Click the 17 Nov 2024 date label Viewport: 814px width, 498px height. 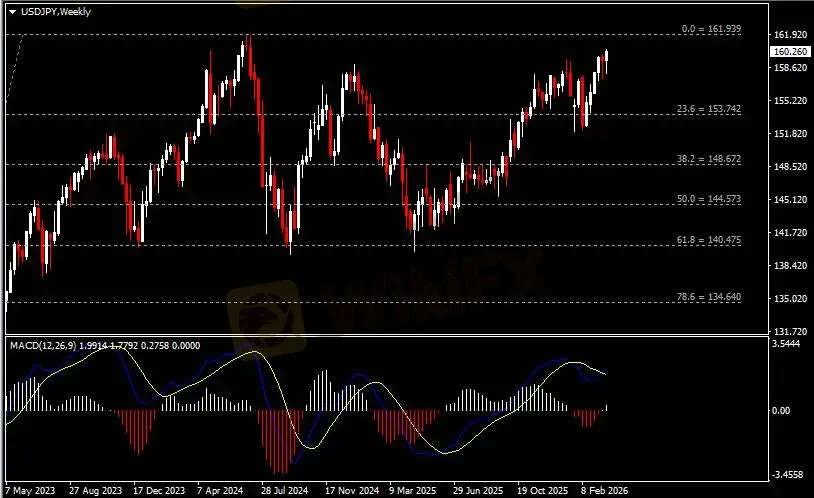click(352, 490)
